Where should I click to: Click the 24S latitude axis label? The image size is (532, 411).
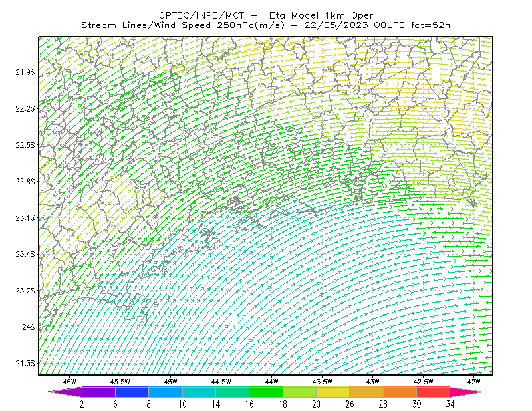29,327
